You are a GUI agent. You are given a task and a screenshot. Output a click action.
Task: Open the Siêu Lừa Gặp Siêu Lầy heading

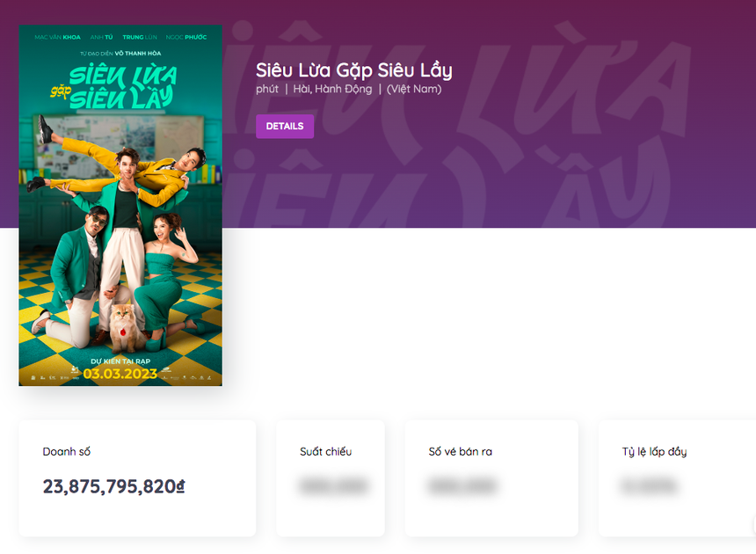(353, 70)
